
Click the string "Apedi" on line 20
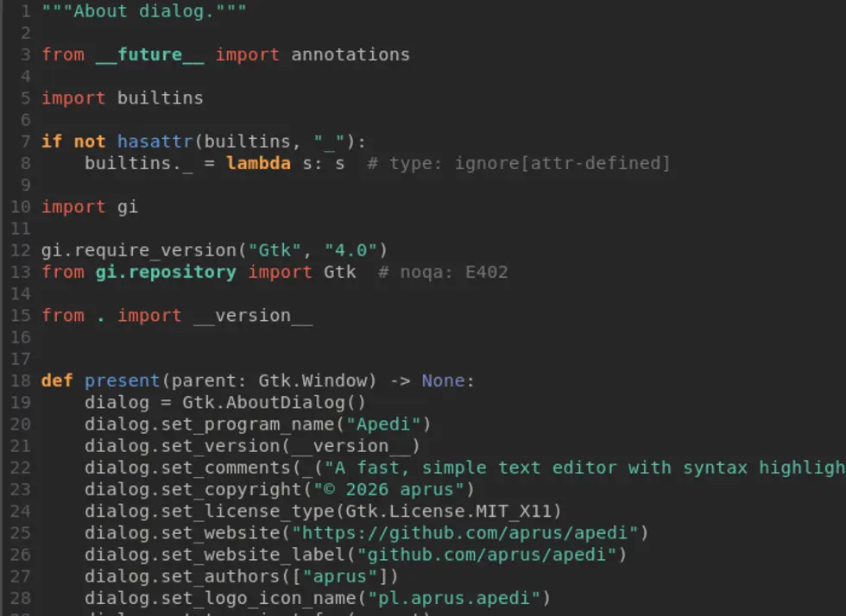point(382,424)
